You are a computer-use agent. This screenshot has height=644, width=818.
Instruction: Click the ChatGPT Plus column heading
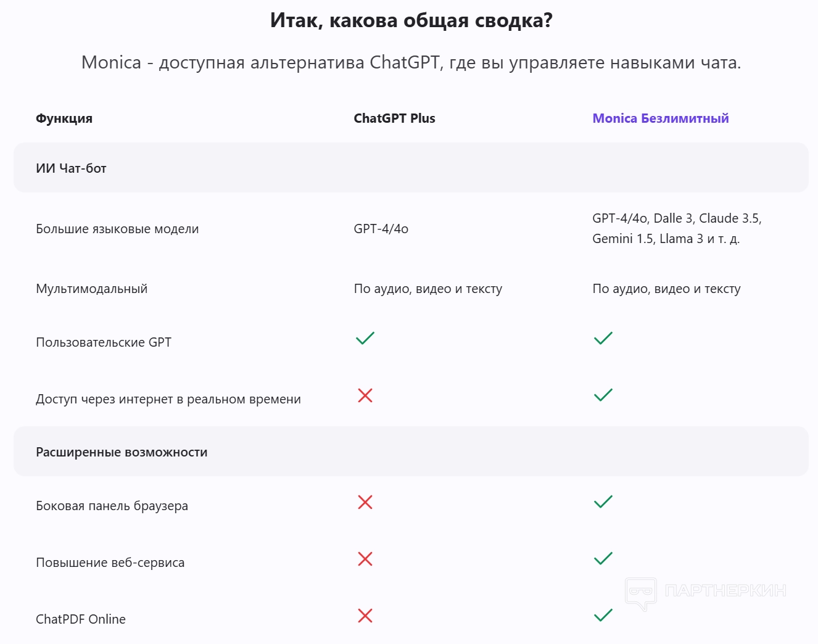point(394,118)
